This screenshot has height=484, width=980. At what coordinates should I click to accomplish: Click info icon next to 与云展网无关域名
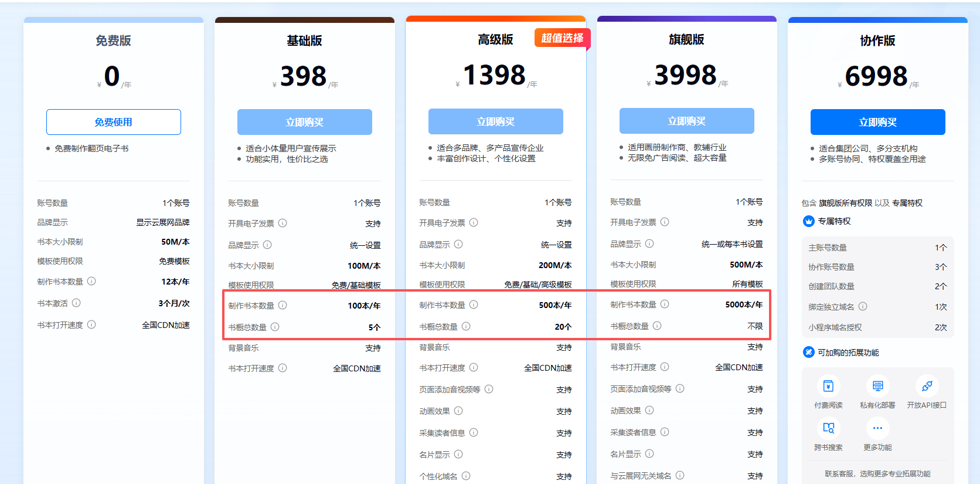click(x=680, y=475)
